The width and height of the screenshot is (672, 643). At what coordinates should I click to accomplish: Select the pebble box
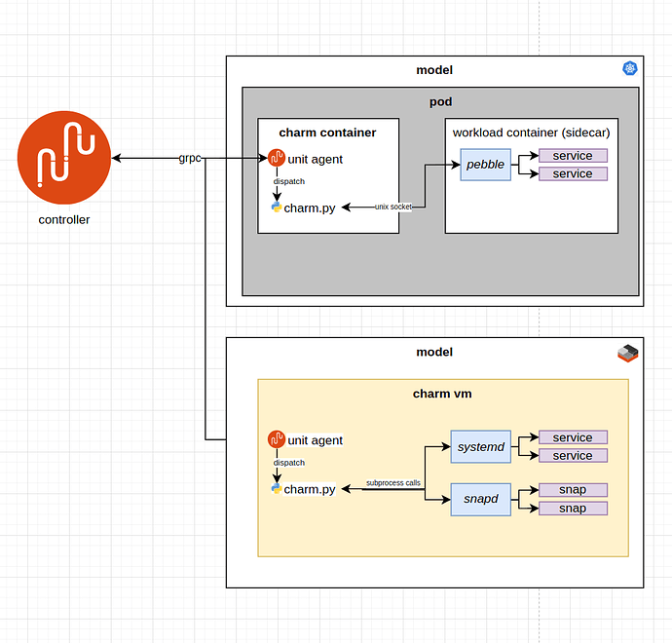tap(485, 165)
